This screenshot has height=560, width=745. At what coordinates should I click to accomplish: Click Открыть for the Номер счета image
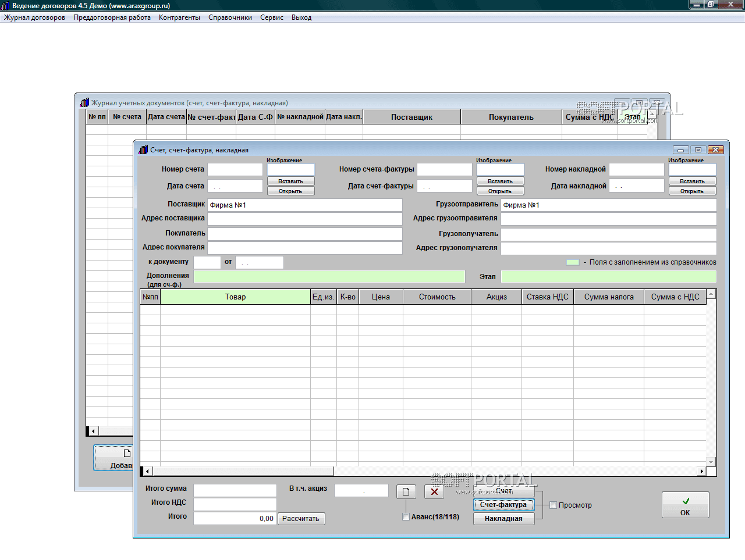pyautogui.click(x=291, y=191)
